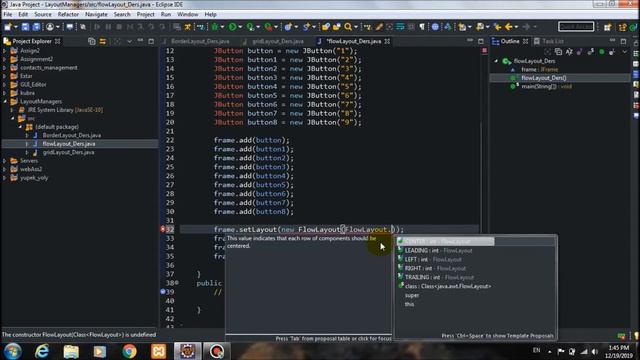Open File Explorer folder from taskbar
The image size is (640, 360).
pyautogui.click(x=71, y=351)
